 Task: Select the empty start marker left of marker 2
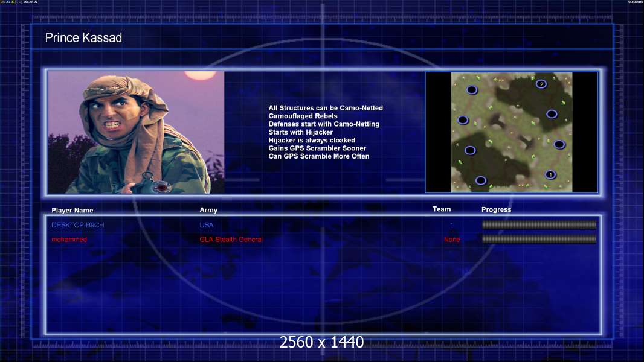472,89
